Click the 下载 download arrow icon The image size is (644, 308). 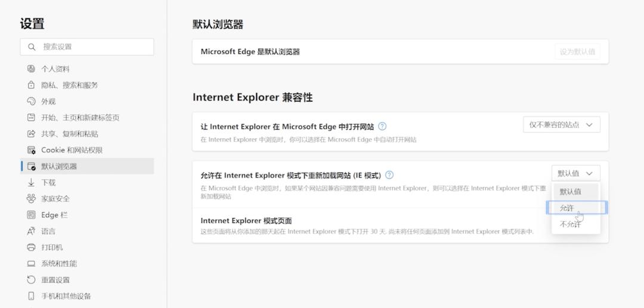point(31,182)
